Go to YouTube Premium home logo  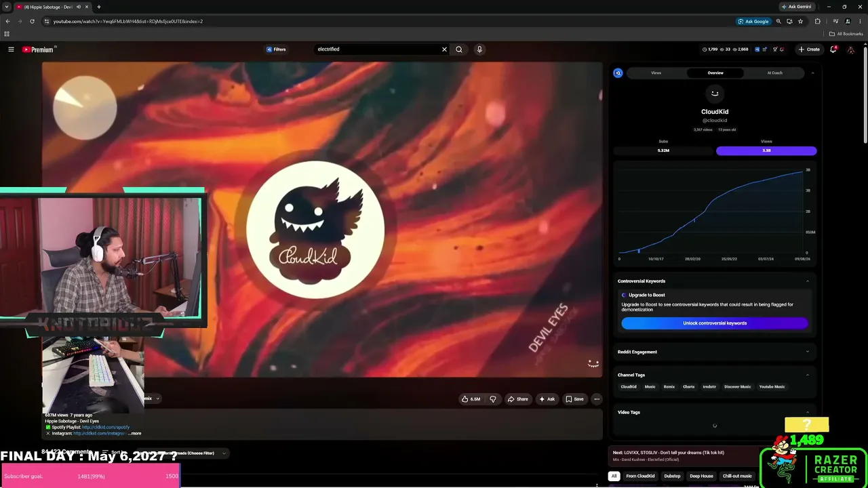pyautogui.click(x=39, y=49)
